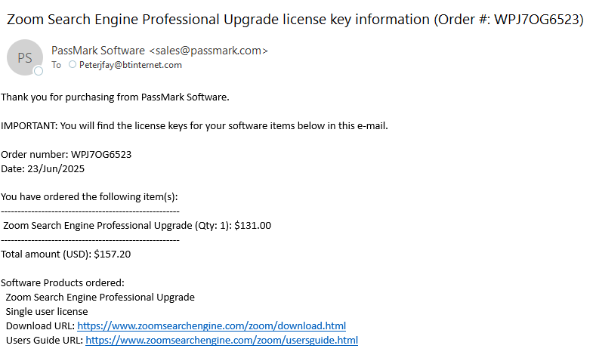This screenshot has width=596, height=364.
Task: Click the "Total amount (USD): $157.20" line
Action: [66, 254]
